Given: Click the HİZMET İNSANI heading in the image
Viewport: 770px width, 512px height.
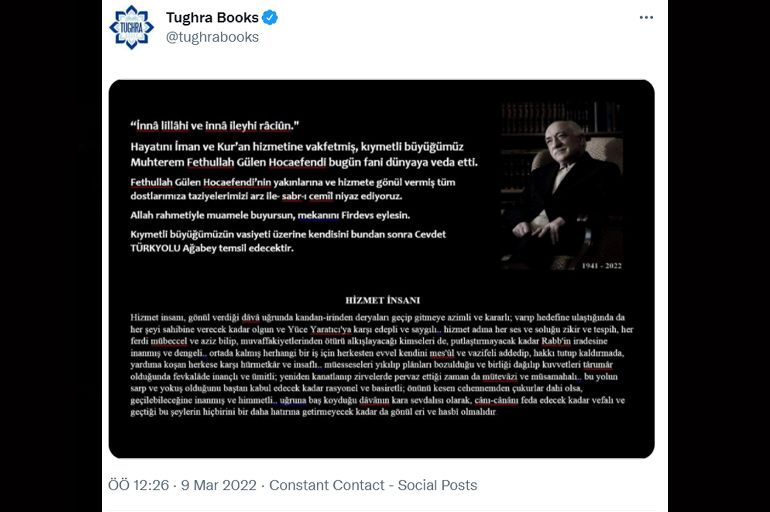Looking at the screenshot, I should 383,300.
